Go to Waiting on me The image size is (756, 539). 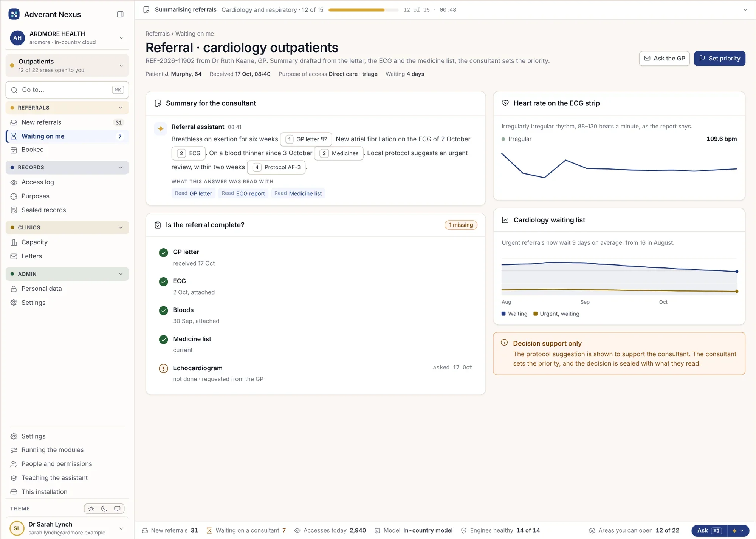click(67, 136)
